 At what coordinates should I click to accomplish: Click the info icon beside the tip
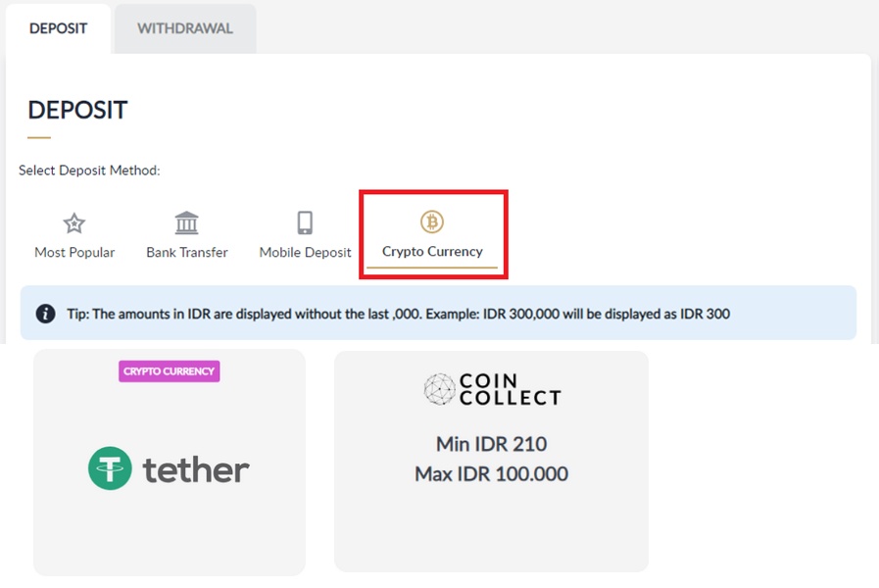[x=45, y=314]
